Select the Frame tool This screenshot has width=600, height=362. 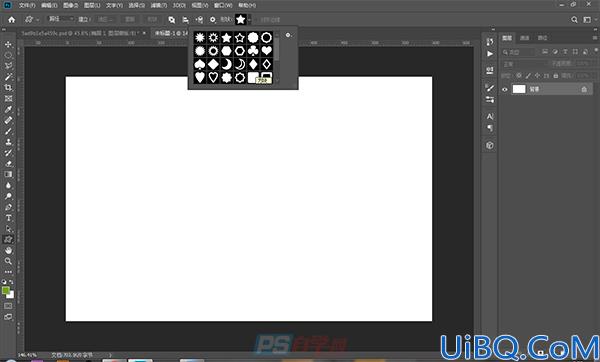pyautogui.click(x=8, y=98)
